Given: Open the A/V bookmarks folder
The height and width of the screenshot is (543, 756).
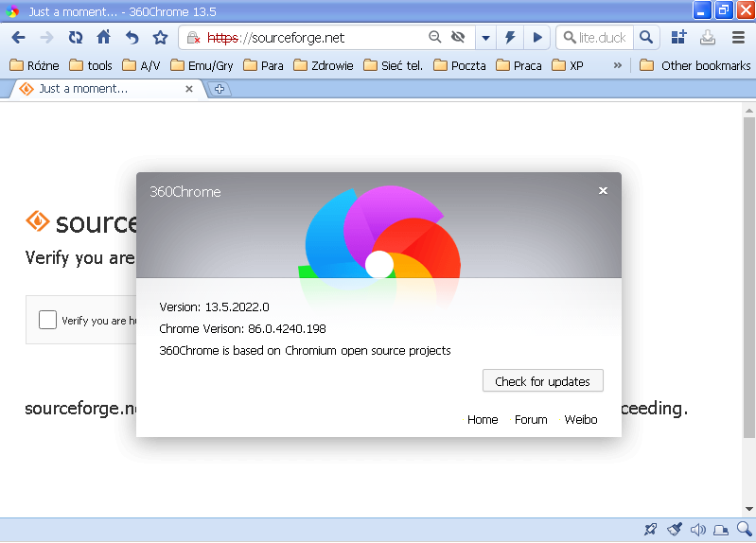Looking at the screenshot, I should tap(141, 65).
